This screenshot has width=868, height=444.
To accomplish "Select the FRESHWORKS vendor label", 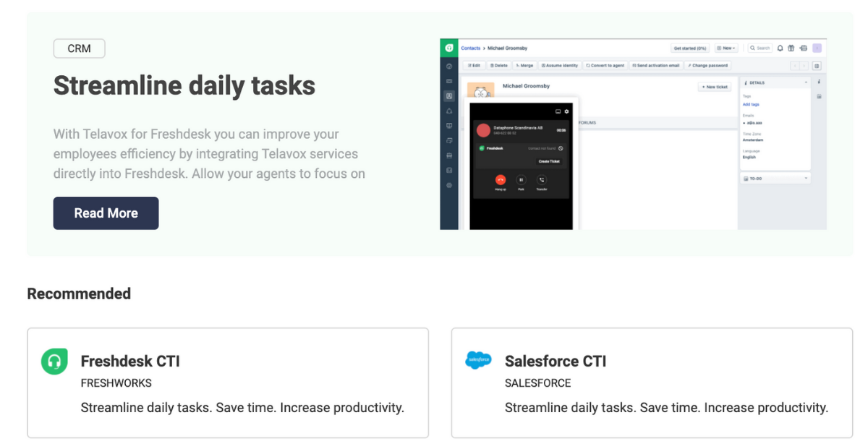I will (116, 383).
